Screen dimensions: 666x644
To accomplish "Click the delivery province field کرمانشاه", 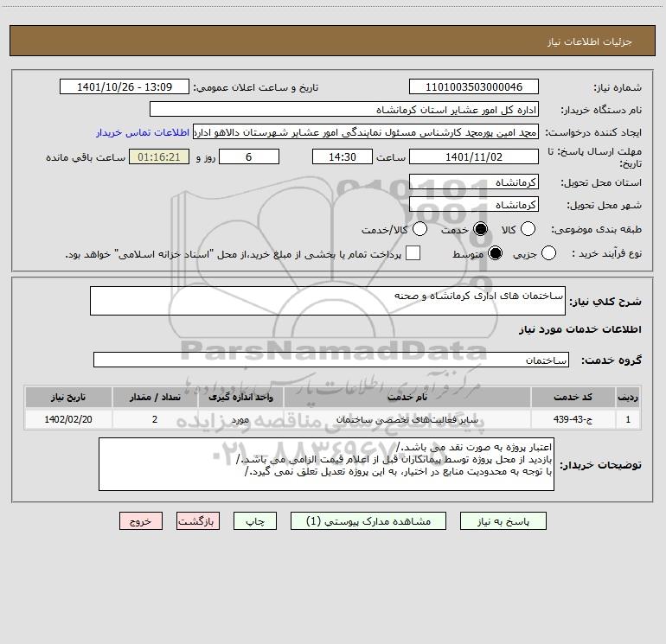I will [474, 182].
